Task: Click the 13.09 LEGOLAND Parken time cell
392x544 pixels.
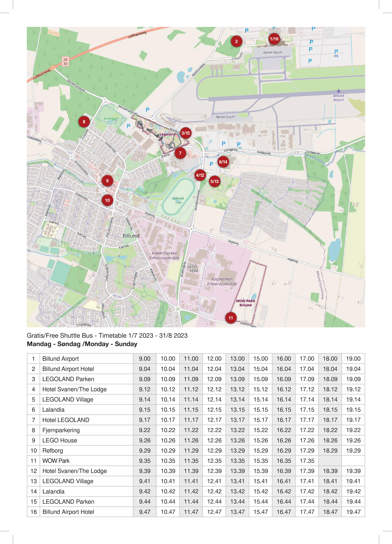Action: [x=237, y=379]
